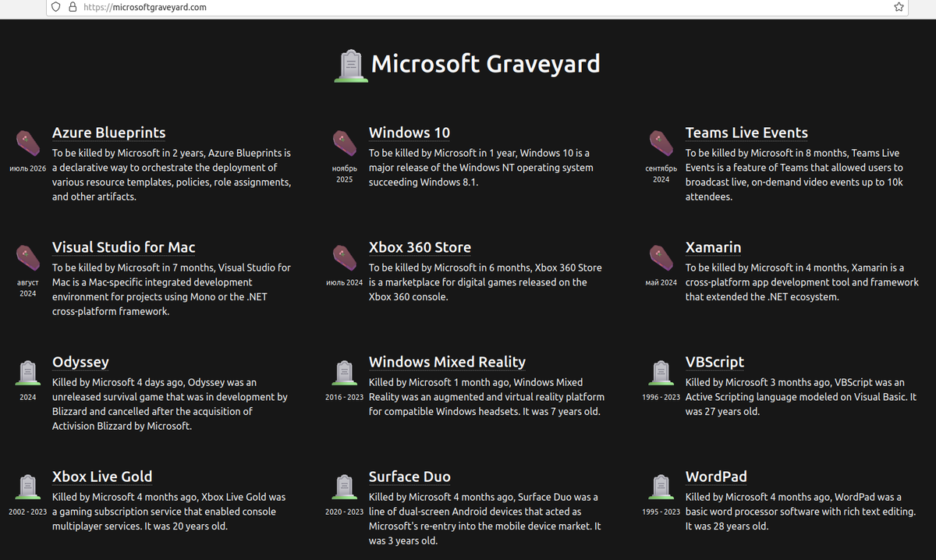Click the large tombstone logo in header
This screenshot has width=936, height=560.
point(350,65)
